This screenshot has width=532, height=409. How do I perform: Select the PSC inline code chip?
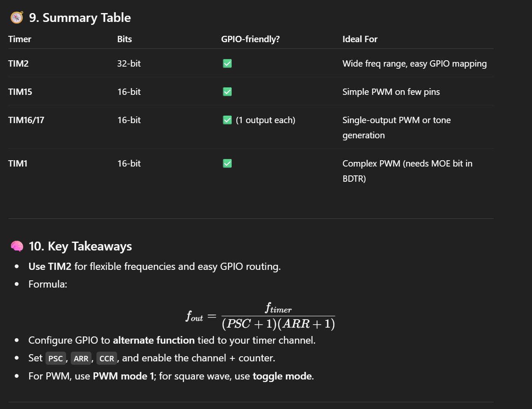(56, 358)
